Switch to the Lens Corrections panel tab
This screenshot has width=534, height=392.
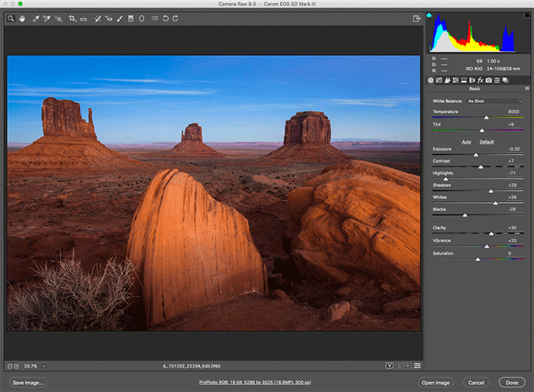(x=472, y=80)
